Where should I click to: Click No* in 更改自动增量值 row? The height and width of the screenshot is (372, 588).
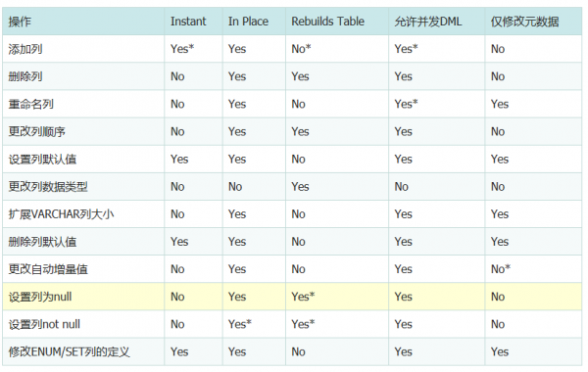click(x=501, y=269)
